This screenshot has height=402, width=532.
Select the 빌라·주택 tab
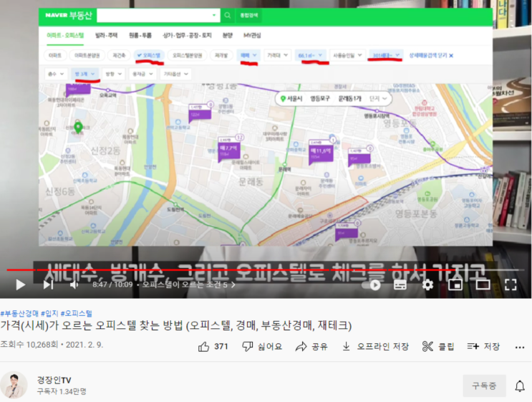click(106, 35)
